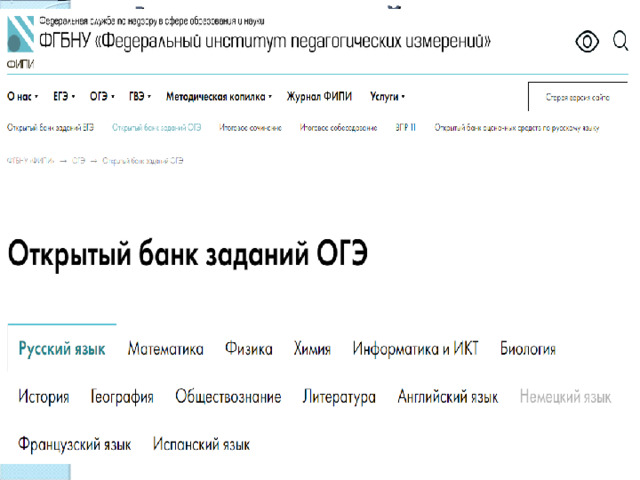Expand the «Услуги» dropdown menu
640x480 pixels.
point(387,97)
